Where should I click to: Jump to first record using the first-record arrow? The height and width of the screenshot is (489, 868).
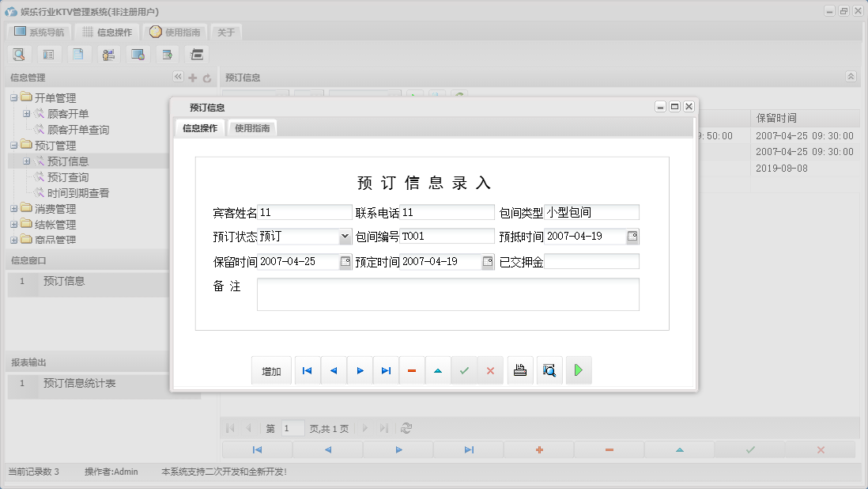coord(307,370)
